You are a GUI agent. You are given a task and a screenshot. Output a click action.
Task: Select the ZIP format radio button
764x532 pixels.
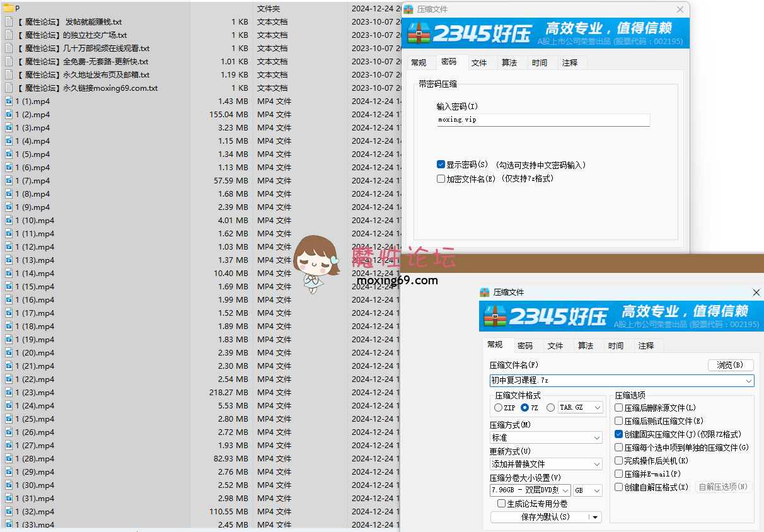pos(498,408)
